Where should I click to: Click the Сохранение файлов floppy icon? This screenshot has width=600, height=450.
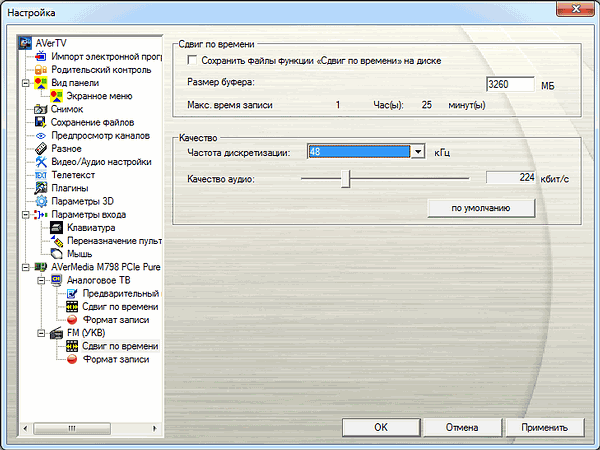[41, 122]
